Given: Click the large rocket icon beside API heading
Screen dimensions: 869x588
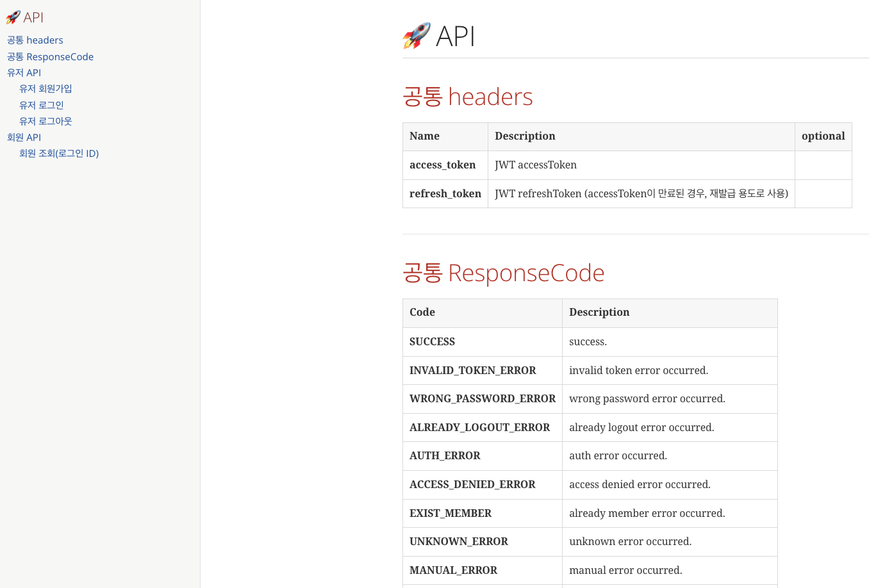Looking at the screenshot, I should tap(417, 36).
